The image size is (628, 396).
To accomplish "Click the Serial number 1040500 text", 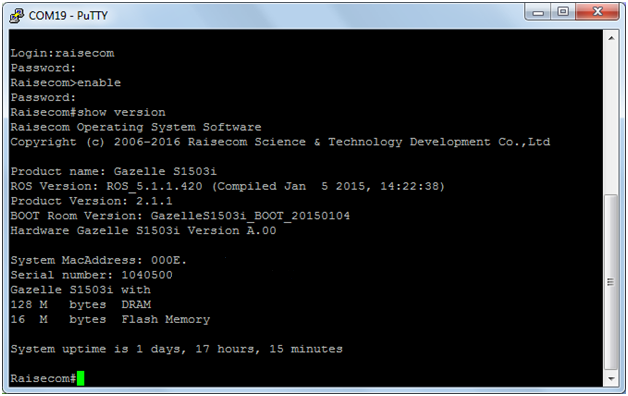I will click(92, 275).
